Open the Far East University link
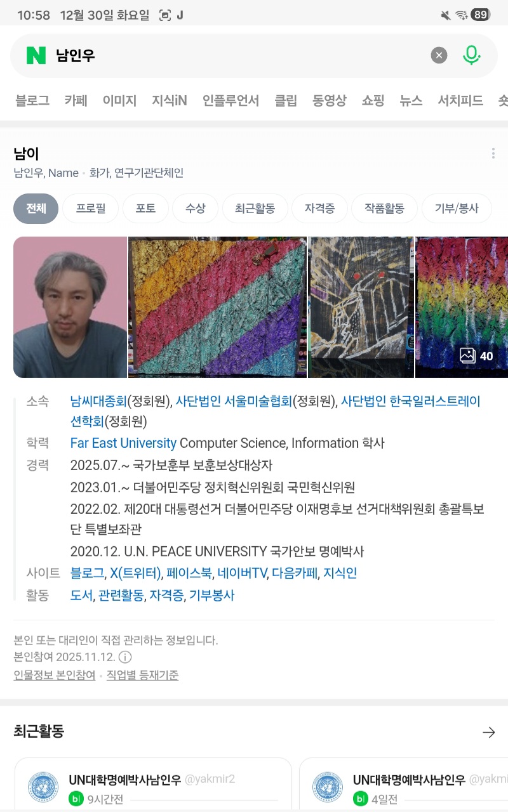Viewport: 508px width, 812px height. click(123, 443)
